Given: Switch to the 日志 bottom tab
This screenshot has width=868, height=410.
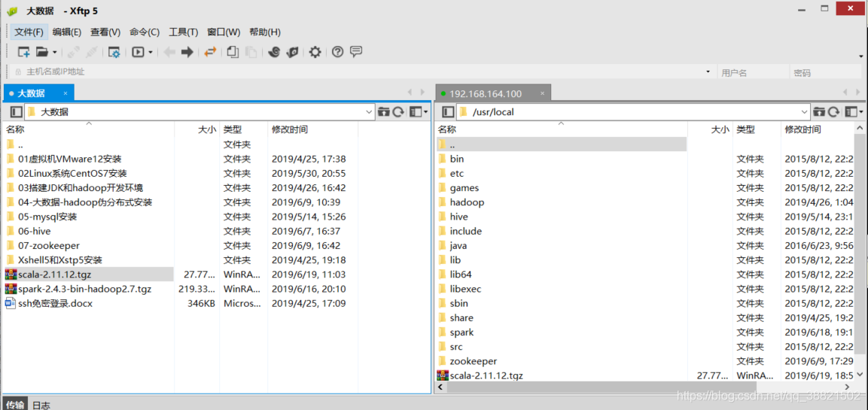Looking at the screenshot, I should tap(41, 405).
